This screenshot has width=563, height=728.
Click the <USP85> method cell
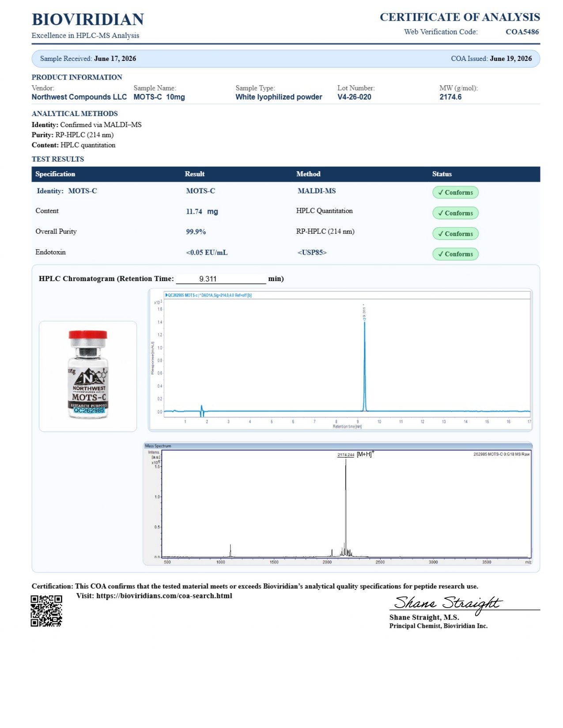pos(312,252)
